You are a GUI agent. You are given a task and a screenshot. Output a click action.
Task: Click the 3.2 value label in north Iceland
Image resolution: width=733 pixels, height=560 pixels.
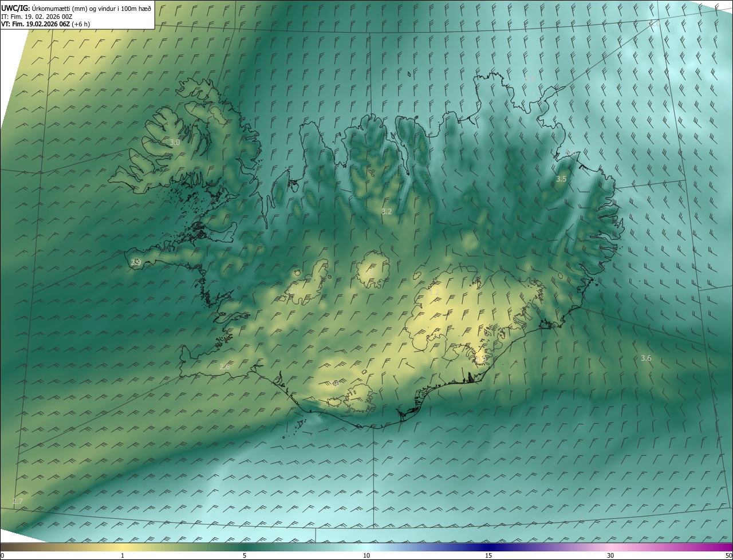387,211
